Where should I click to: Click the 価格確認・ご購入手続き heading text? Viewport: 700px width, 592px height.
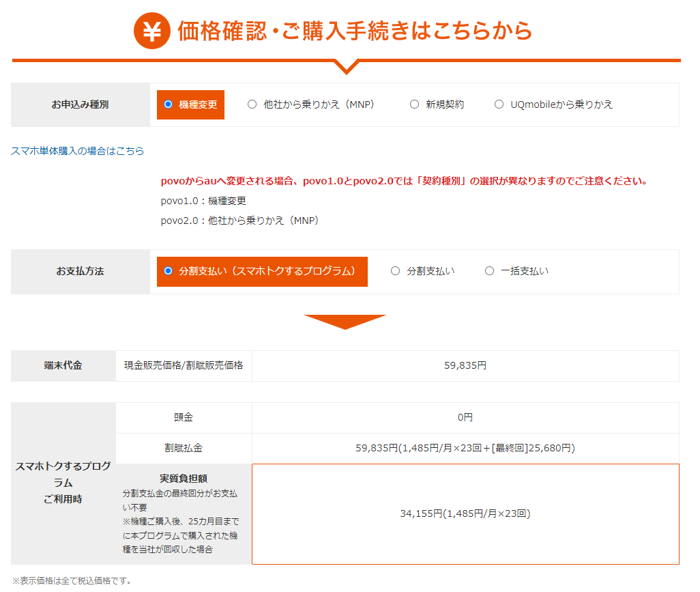point(355,31)
